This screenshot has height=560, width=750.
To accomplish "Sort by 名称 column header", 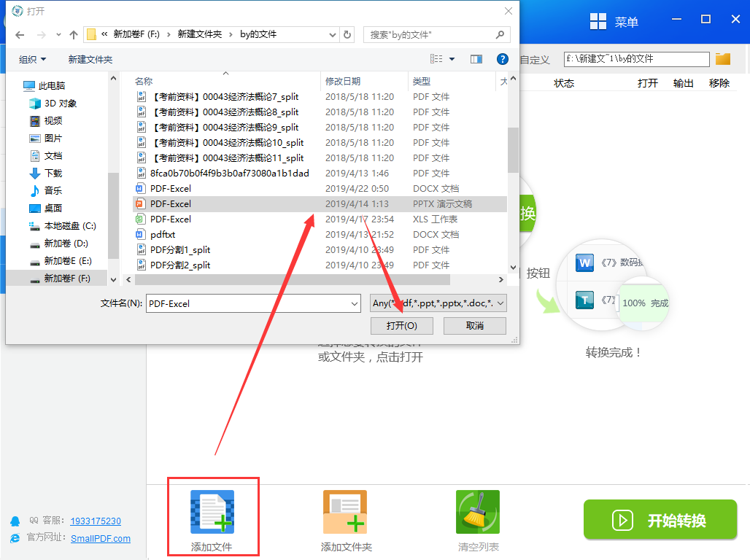I will point(144,81).
